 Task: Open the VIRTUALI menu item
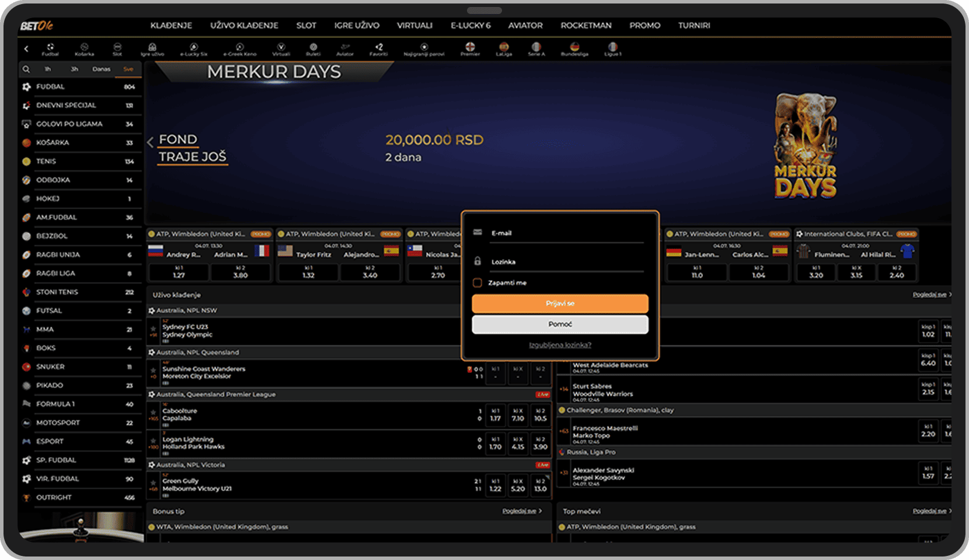(415, 26)
